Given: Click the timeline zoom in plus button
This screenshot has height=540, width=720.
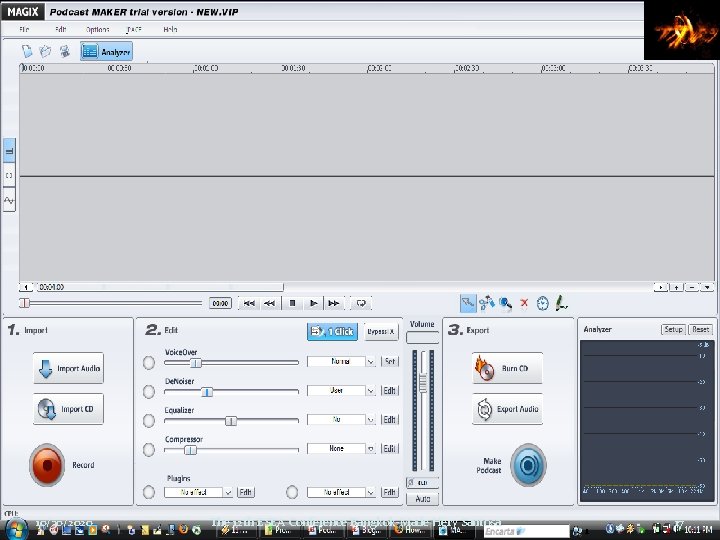Looking at the screenshot, I should [676, 287].
